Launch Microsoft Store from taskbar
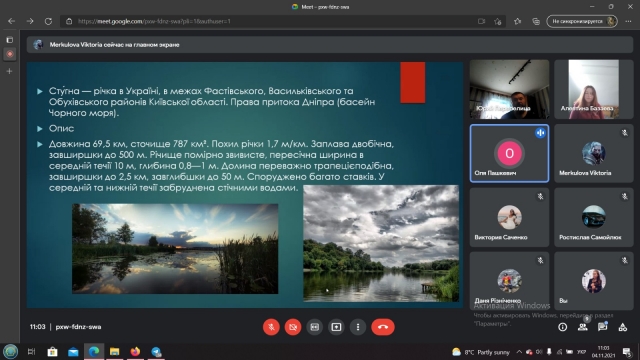Viewport: 640px width, 360px height. click(52, 351)
